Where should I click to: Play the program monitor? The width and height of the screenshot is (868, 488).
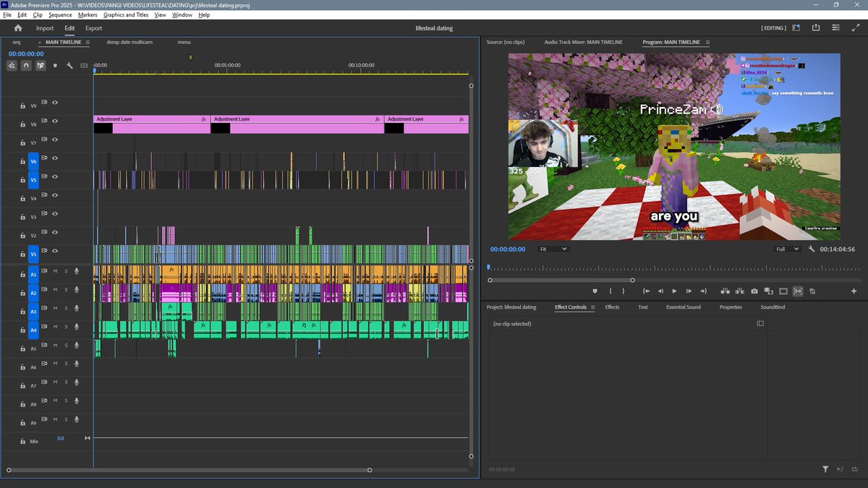pyautogui.click(x=674, y=291)
